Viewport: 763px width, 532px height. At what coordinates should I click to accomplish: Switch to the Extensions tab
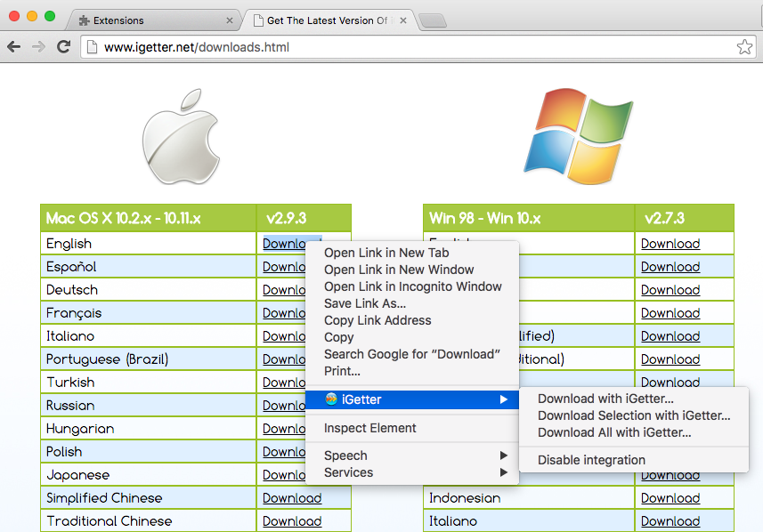coord(153,20)
